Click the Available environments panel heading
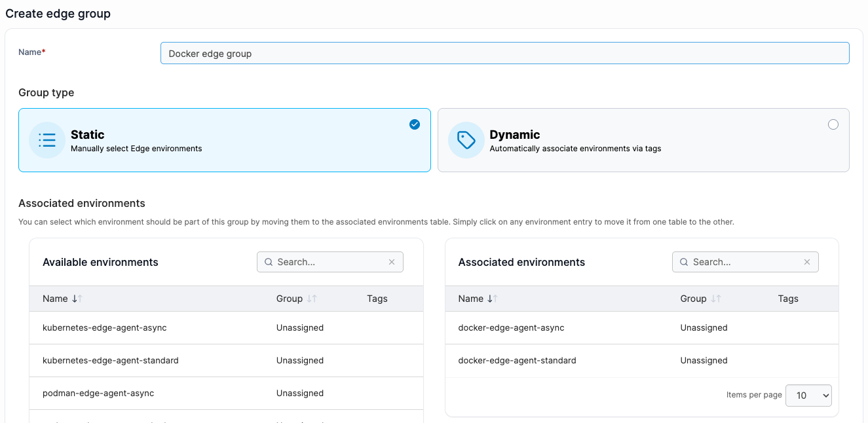Viewport: 868px width, 423px height. 100,262
